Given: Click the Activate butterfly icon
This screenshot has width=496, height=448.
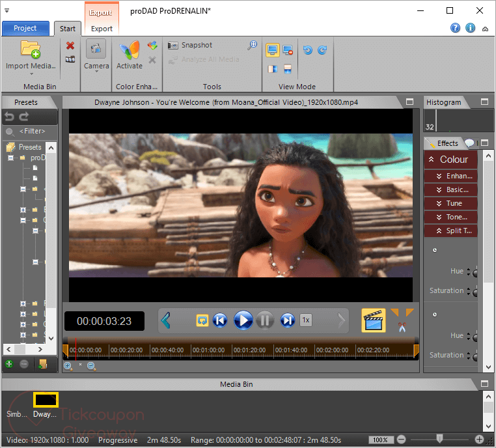Looking at the screenshot, I should tap(129, 49).
